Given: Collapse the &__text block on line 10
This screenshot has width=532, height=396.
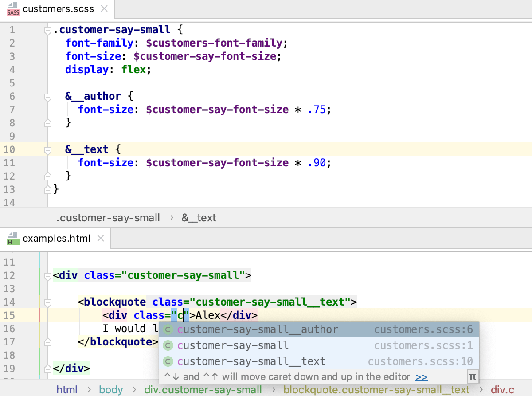Looking at the screenshot, I should [48, 150].
